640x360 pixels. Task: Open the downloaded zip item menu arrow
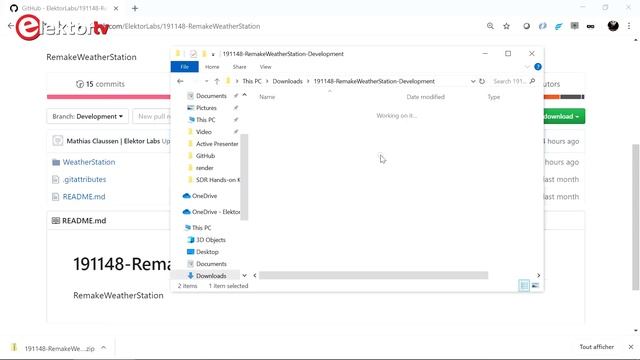pos(104,348)
